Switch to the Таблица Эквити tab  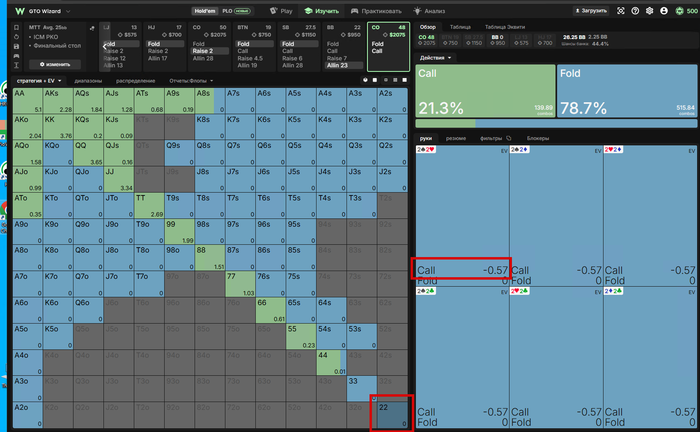pyautogui.click(x=505, y=27)
